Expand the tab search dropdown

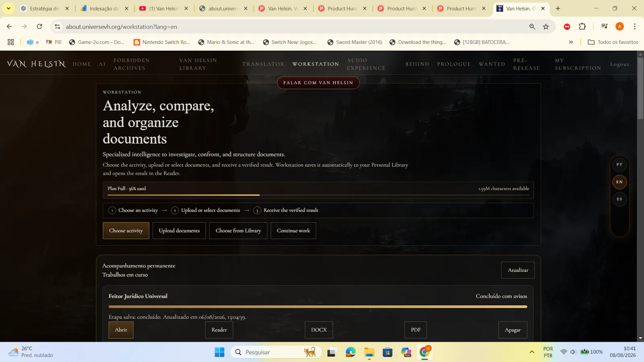(8, 8)
